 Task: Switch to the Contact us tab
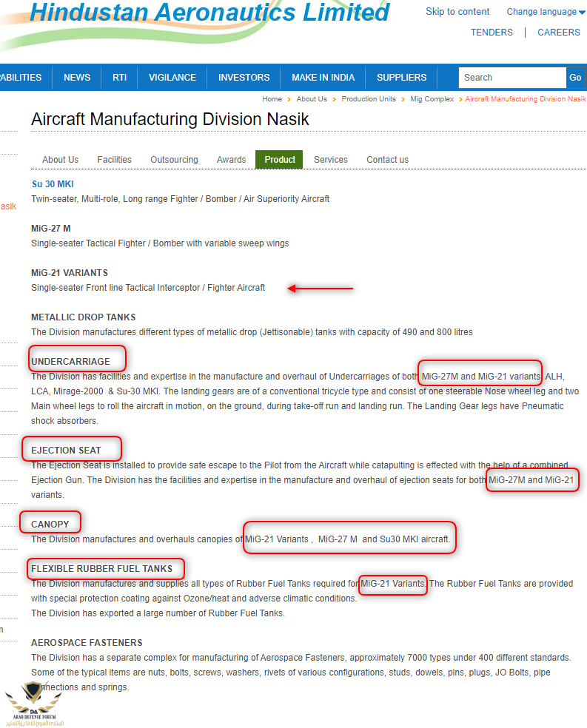[x=387, y=160]
